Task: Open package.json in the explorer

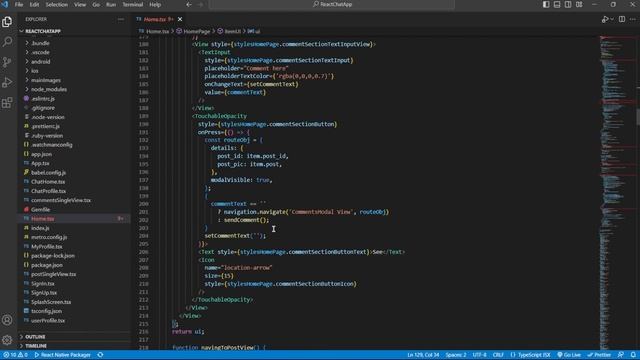Action: [47, 265]
